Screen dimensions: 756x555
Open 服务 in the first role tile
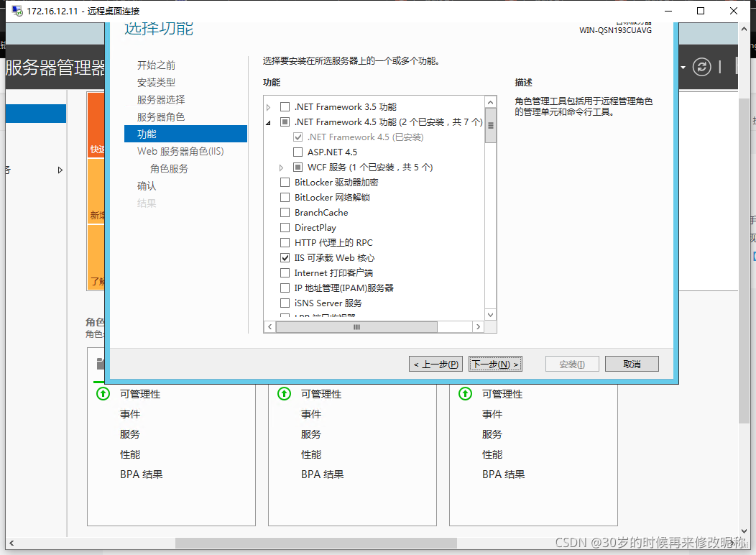tap(129, 434)
